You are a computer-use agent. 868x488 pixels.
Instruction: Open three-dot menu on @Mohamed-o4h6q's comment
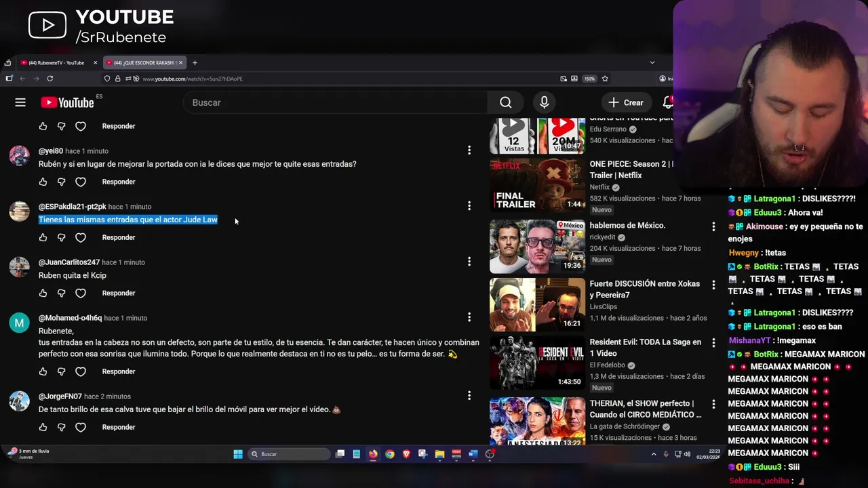469,317
